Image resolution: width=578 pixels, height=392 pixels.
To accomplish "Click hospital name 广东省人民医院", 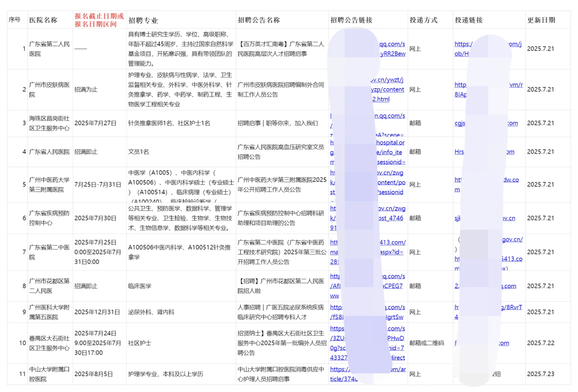I will (49, 152).
